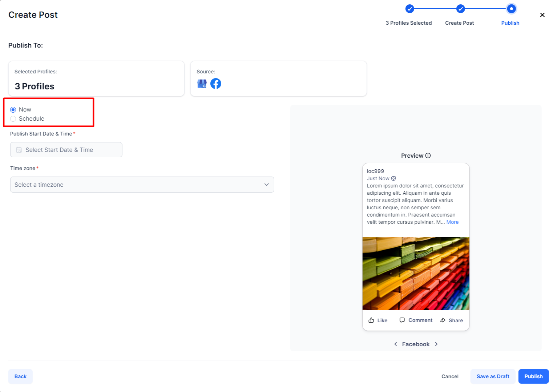
Task: Click the Create Post step indicator
Action: click(460, 23)
